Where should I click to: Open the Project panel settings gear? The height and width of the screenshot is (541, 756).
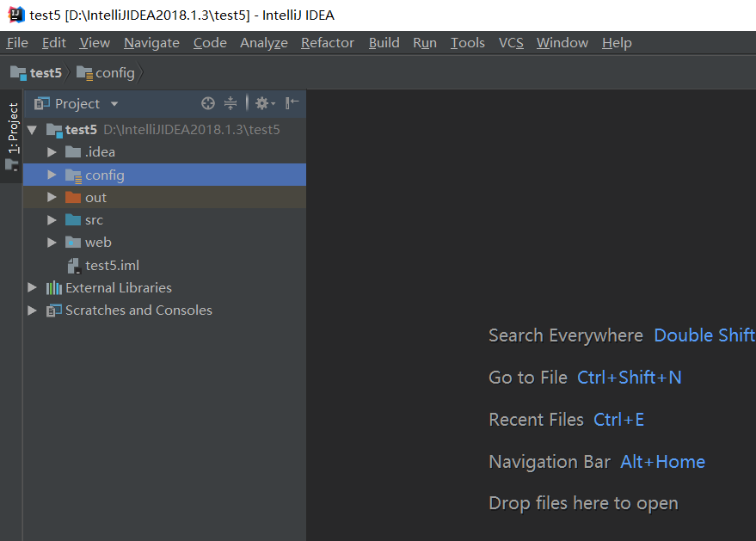click(261, 103)
